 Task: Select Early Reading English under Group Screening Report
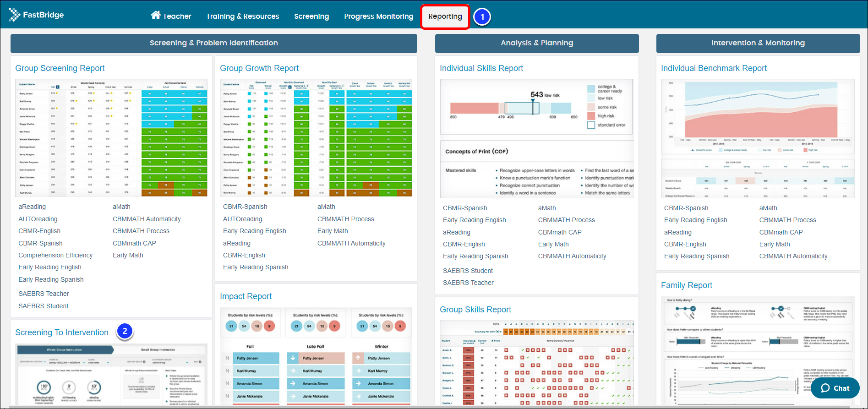50,267
